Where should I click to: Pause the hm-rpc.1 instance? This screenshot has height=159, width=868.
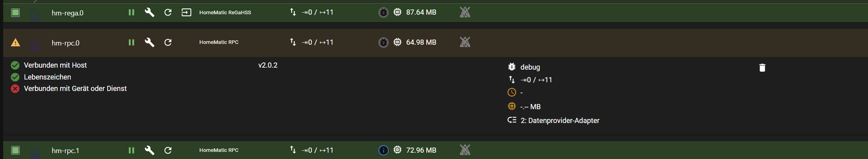pyautogui.click(x=131, y=150)
